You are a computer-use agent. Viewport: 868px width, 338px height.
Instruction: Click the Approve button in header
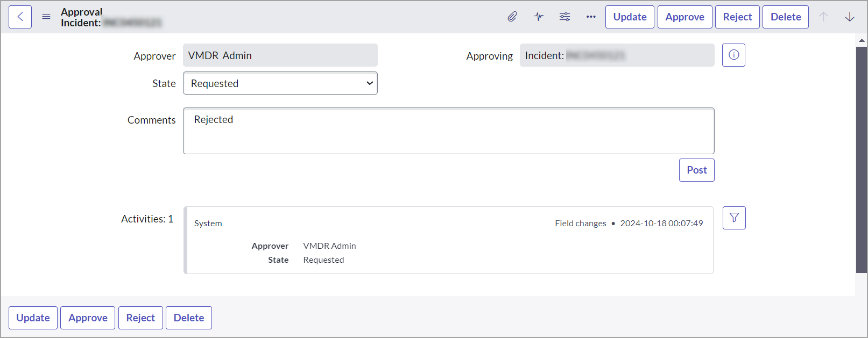point(684,17)
